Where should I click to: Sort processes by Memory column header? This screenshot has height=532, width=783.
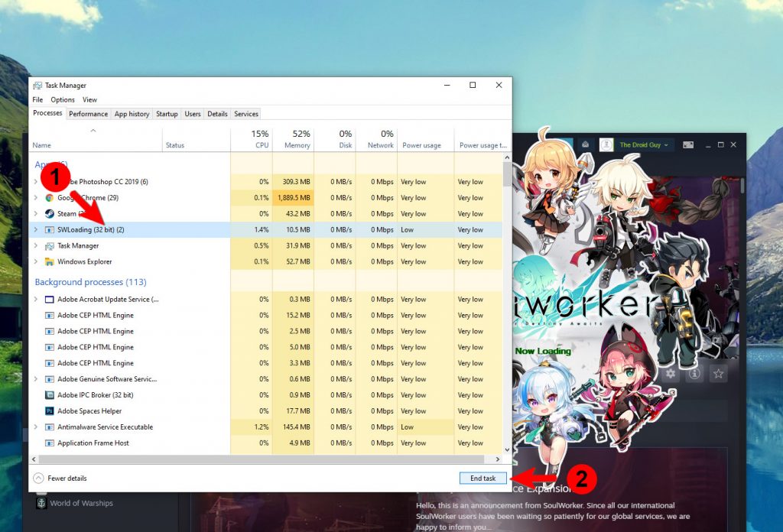(x=294, y=140)
